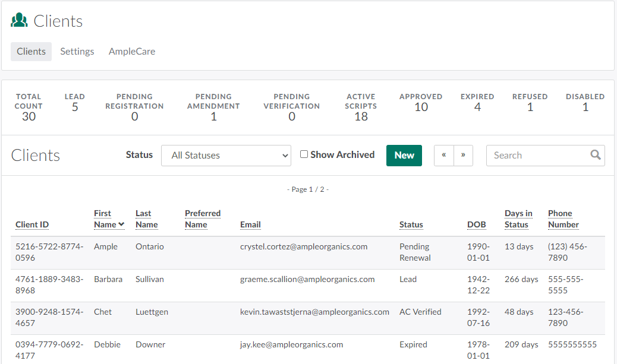Click the search magnifier icon

click(595, 155)
